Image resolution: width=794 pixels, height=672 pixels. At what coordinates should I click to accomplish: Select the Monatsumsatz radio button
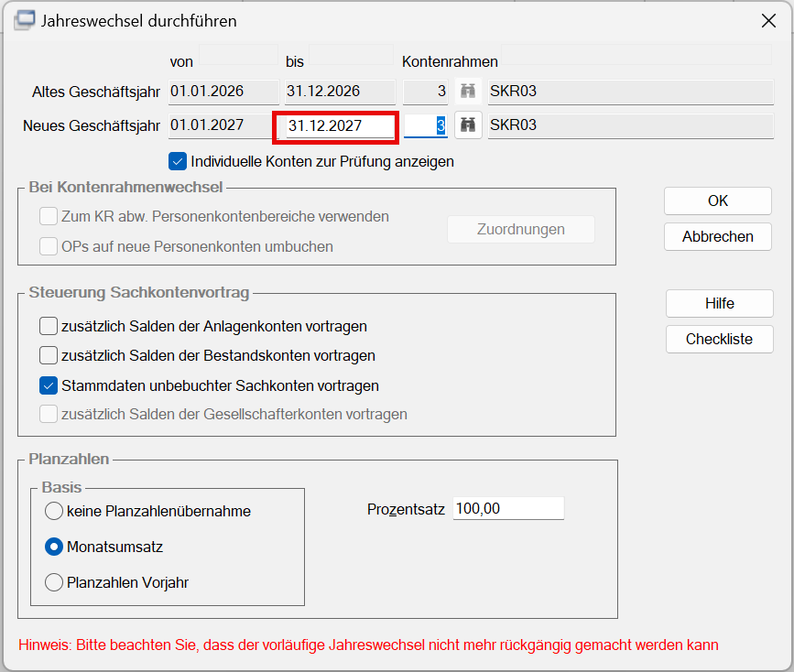tap(54, 547)
